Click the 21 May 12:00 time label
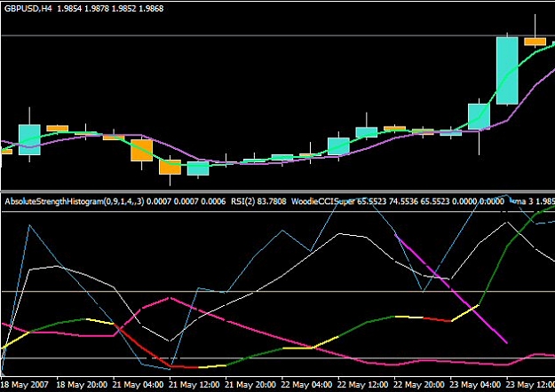The image size is (555, 392). (194, 385)
